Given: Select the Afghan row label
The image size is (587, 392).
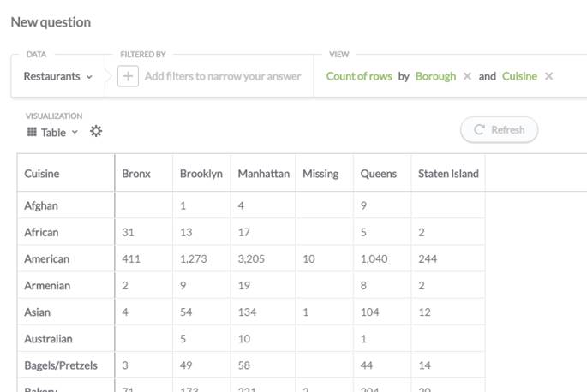Looking at the screenshot, I should pos(41,205).
